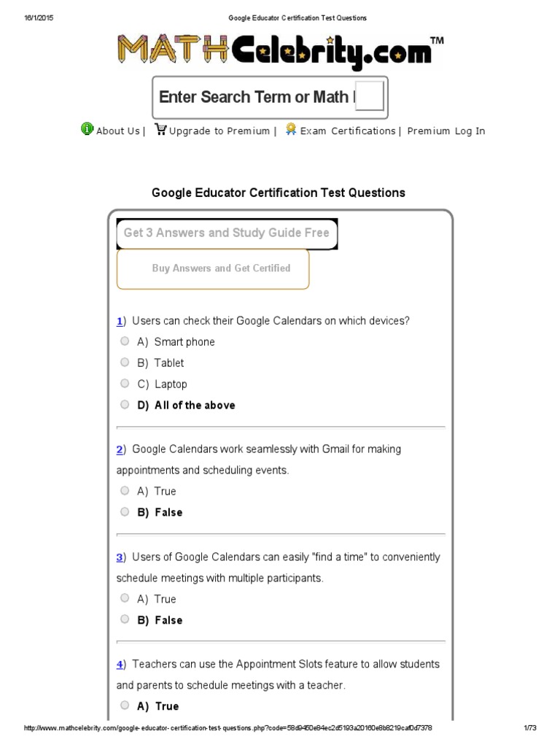Screen dimensions: 560x747
Task: Pick All of the above option
Action: (125, 405)
